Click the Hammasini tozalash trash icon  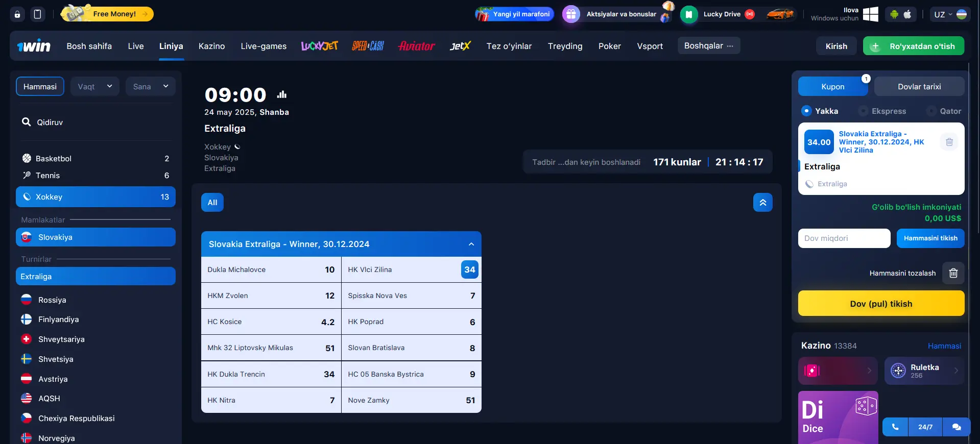953,273
